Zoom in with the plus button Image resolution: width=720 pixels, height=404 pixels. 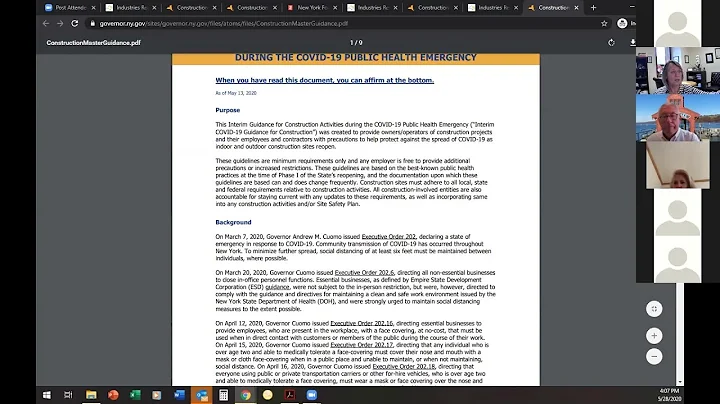pos(654,336)
